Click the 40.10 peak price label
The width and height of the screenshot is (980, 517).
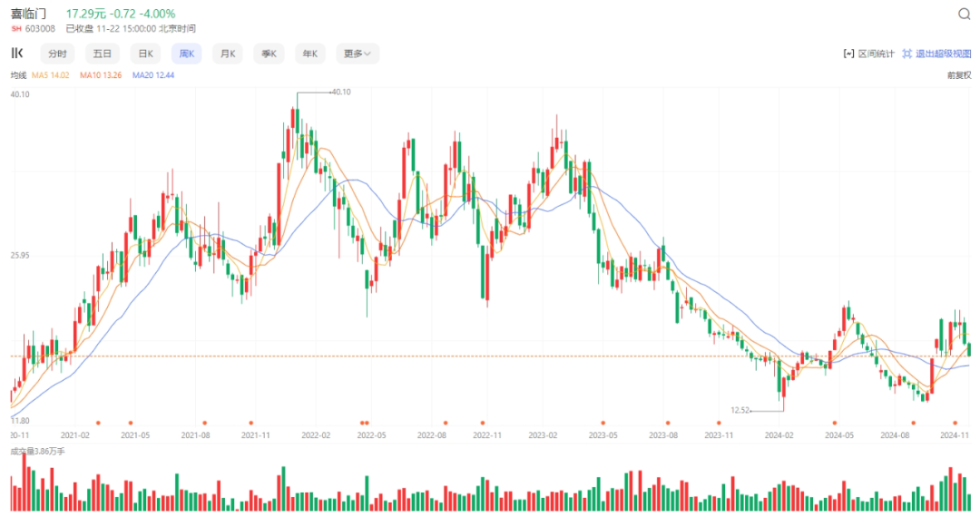(x=340, y=92)
